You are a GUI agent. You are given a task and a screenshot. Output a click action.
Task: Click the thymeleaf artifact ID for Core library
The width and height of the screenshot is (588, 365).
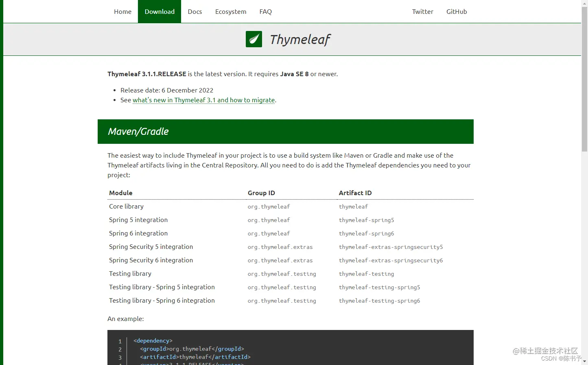click(353, 207)
